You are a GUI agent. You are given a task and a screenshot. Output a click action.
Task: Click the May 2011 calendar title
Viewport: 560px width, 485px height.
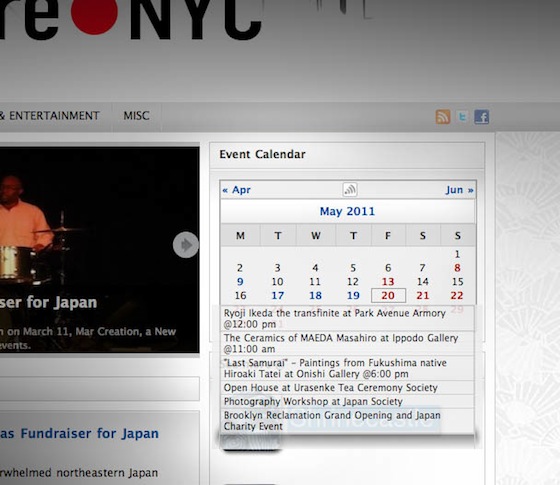(347, 211)
